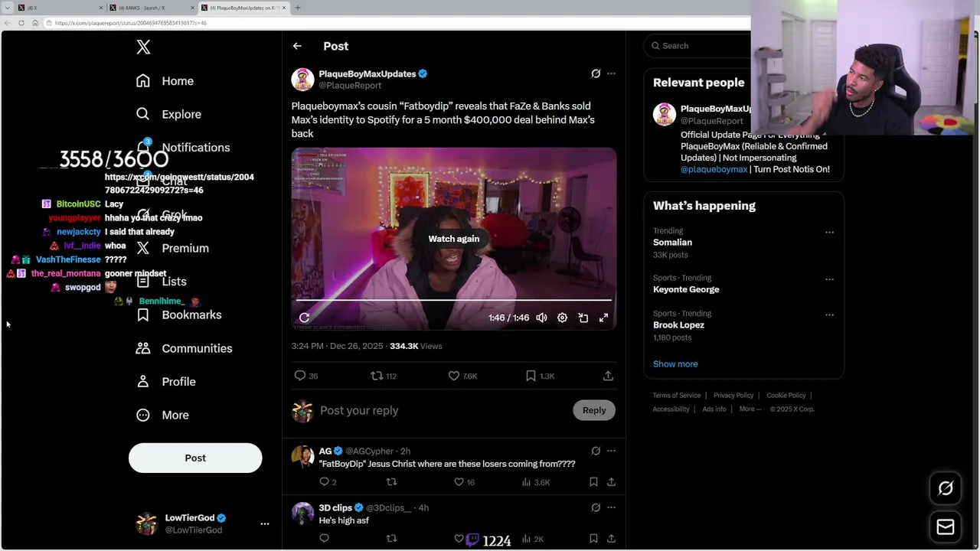The width and height of the screenshot is (980, 551).
Task: Open options for Keyonte George trend
Action: (829, 279)
